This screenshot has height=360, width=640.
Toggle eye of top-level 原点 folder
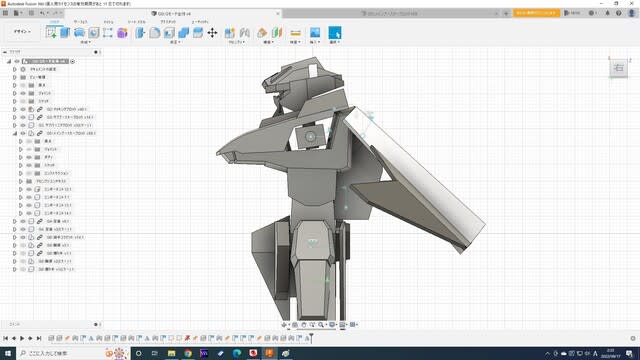pyautogui.click(x=23, y=85)
